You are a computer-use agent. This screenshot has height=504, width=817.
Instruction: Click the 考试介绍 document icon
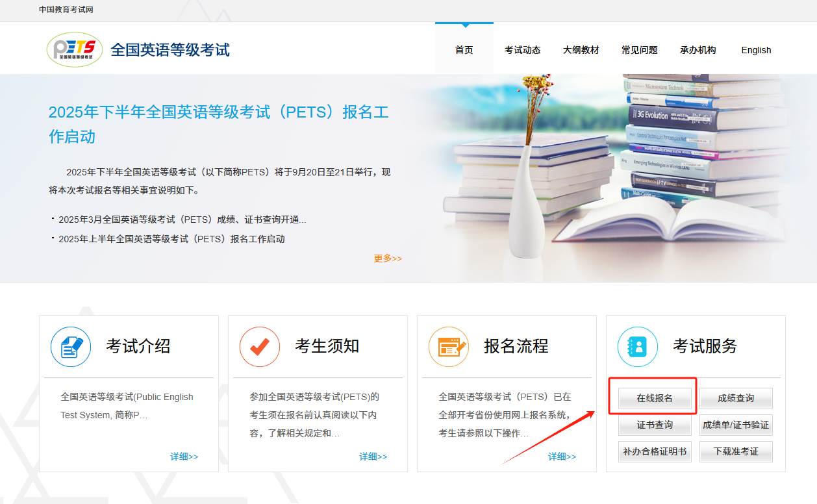71,347
